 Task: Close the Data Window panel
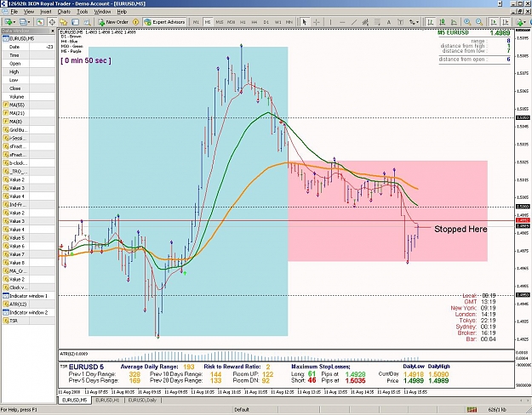53,31
